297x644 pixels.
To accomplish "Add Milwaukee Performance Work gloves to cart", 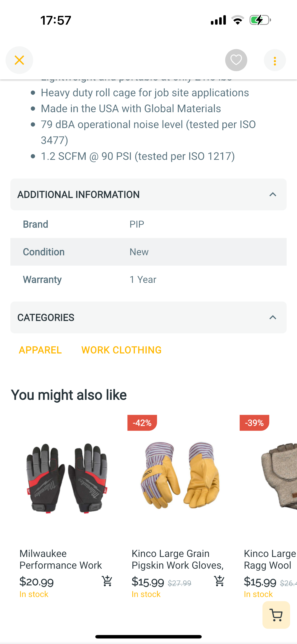I will (x=107, y=581).
